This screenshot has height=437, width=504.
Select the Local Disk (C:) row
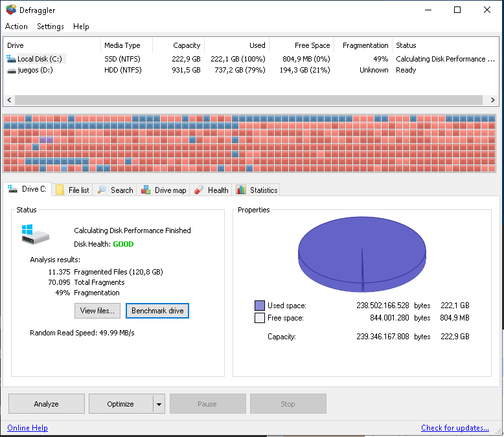point(251,59)
